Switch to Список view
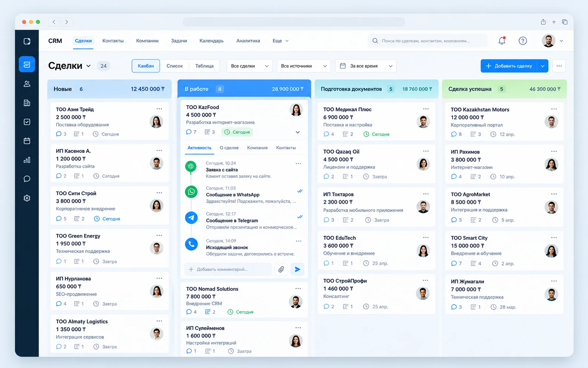 click(175, 66)
